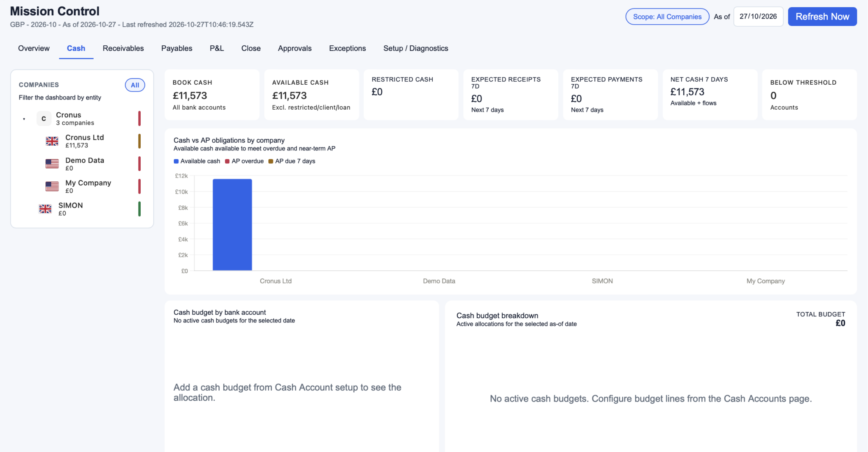868x452 pixels.
Task: Select the active Cash tab
Action: tap(76, 48)
